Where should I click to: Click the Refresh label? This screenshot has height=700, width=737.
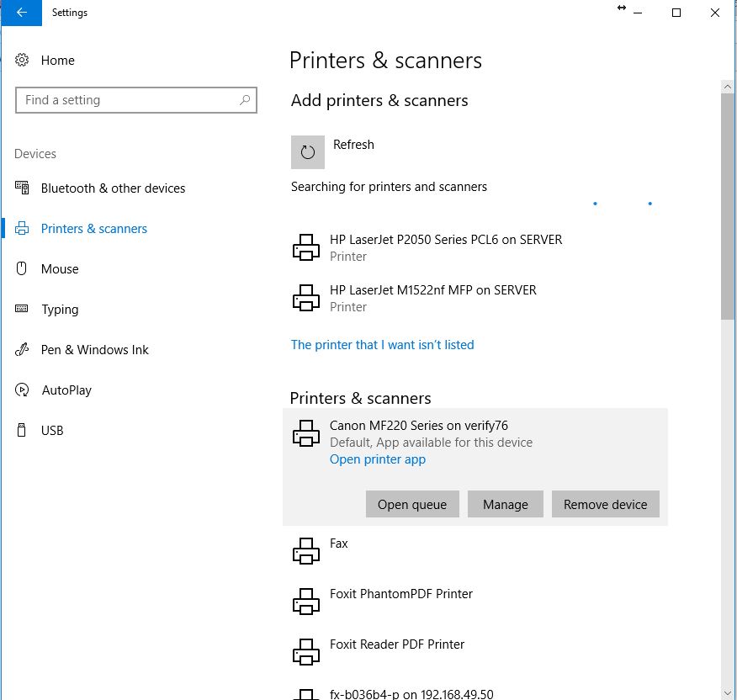[353, 145]
